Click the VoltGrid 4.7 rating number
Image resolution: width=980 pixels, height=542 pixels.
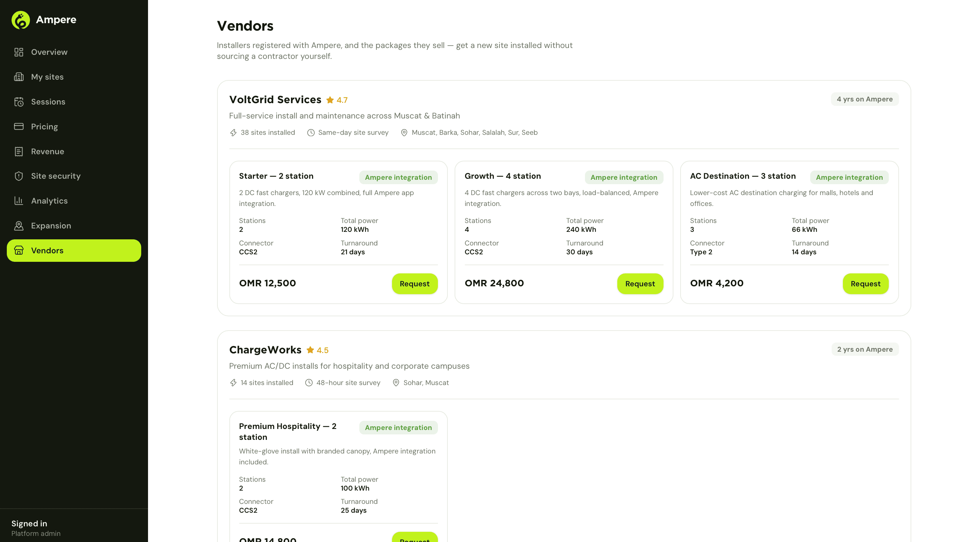click(342, 100)
